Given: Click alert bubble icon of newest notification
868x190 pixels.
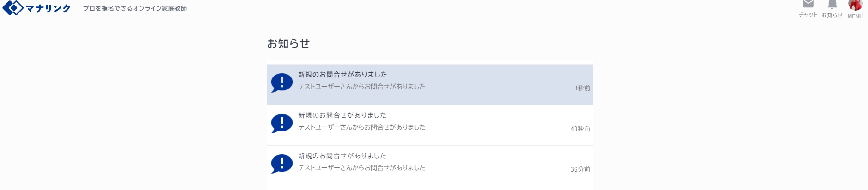Looking at the screenshot, I should coord(281,83).
